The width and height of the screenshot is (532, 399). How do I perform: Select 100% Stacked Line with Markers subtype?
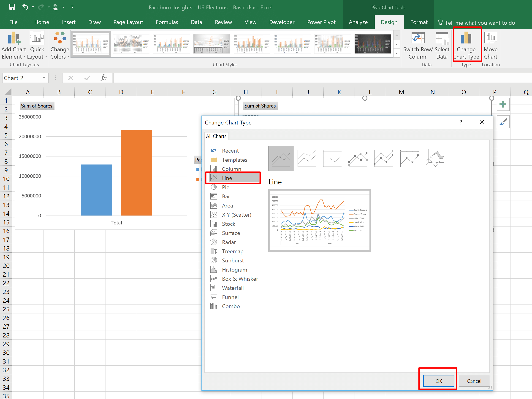pyautogui.click(x=410, y=158)
